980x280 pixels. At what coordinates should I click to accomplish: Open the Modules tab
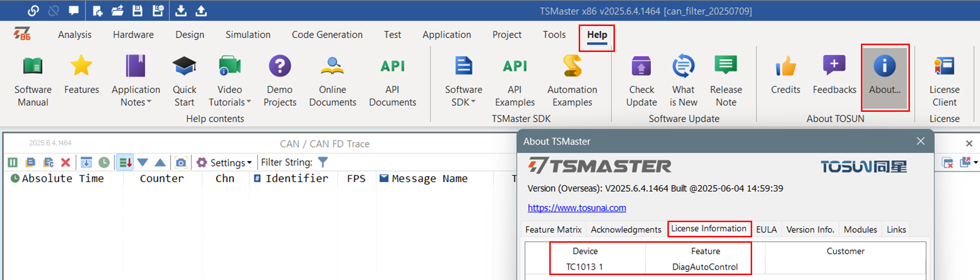(860, 229)
